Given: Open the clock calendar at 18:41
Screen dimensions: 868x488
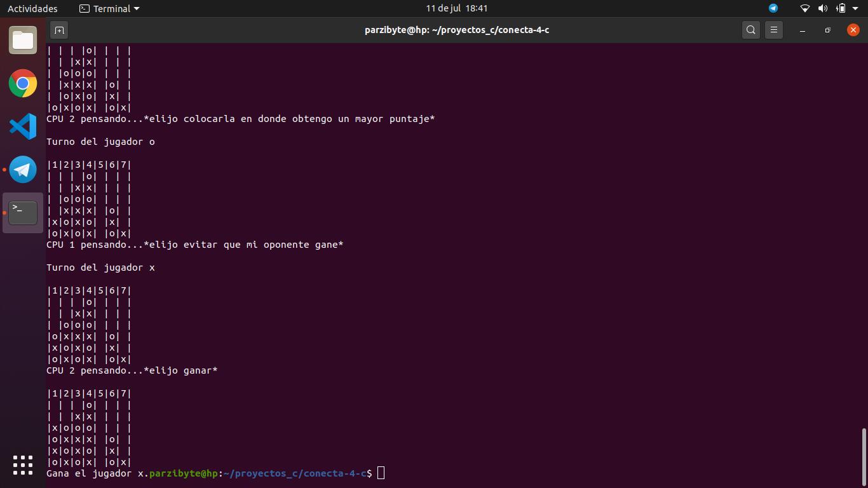Looking at the screenshot, I should point(457,8).
